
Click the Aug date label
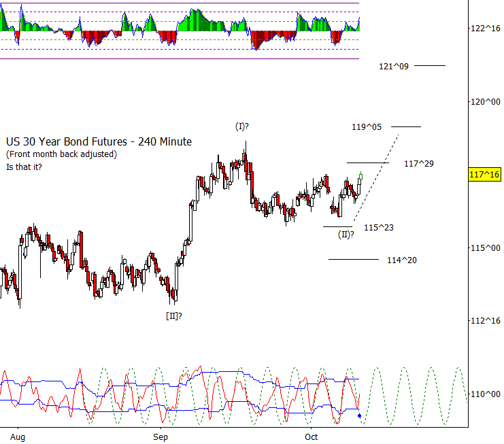coord(18,437)
